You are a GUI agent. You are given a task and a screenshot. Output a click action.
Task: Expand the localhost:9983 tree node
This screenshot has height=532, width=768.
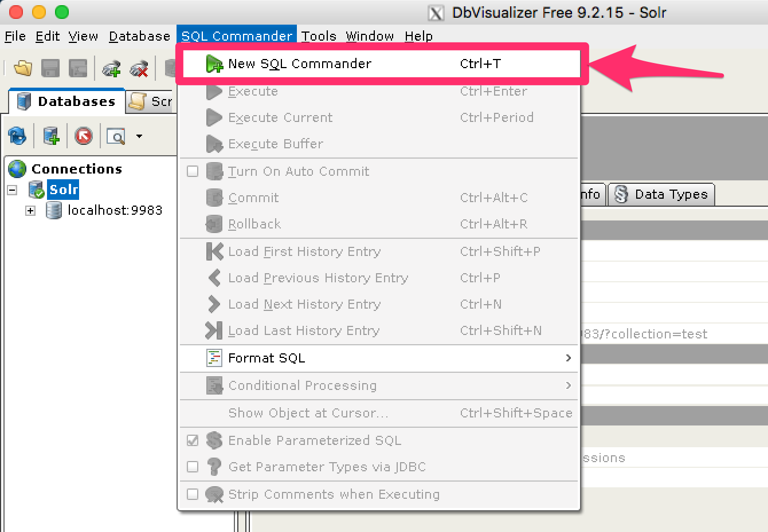click(x=30, y=211)
